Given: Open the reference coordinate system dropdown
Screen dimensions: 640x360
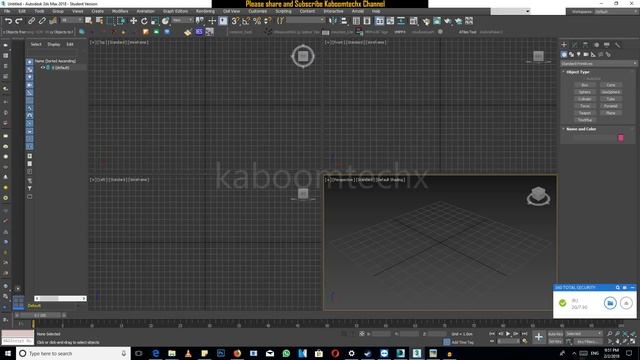Looking at the screenshot, I should (182, 20).
